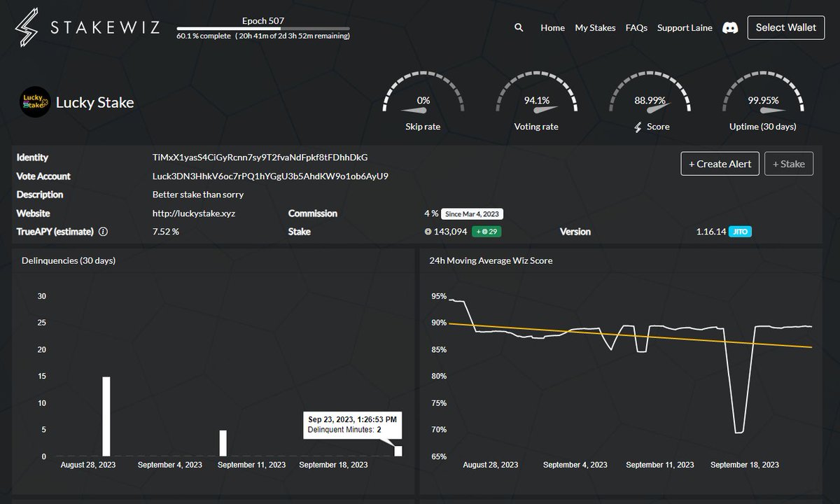
Task: Click the TrueAPY info circle icon
Action: 103,232
